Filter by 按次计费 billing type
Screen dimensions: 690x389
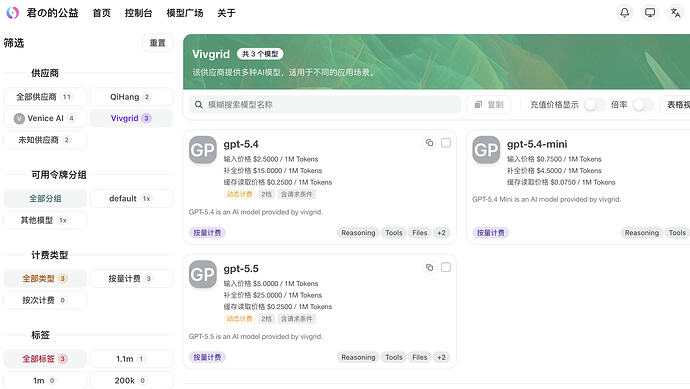45,300
